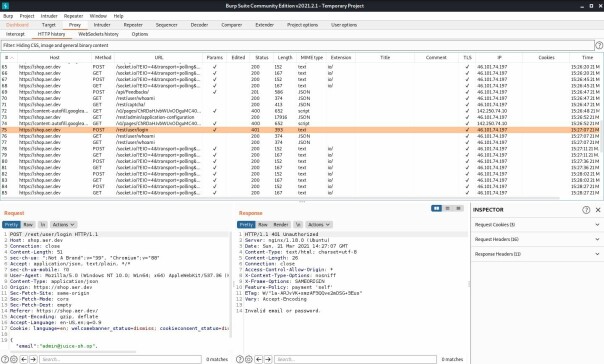Image resolution: width=604 pixels, height=364 pixels.
Task: Expand Response Headers in Inspector
Action: 537,254
